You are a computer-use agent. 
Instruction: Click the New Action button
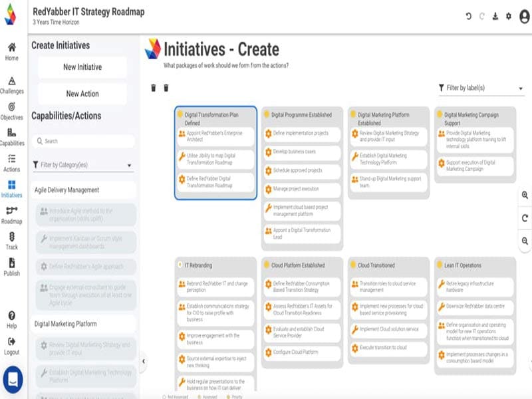82,94
